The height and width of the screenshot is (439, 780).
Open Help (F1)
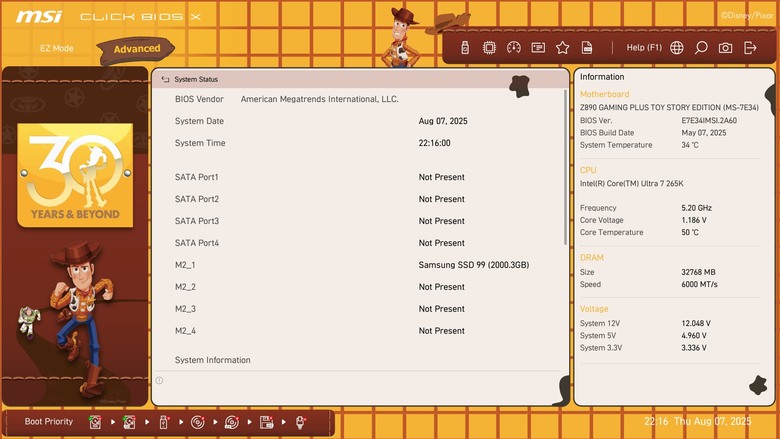[x=644, y=48]
